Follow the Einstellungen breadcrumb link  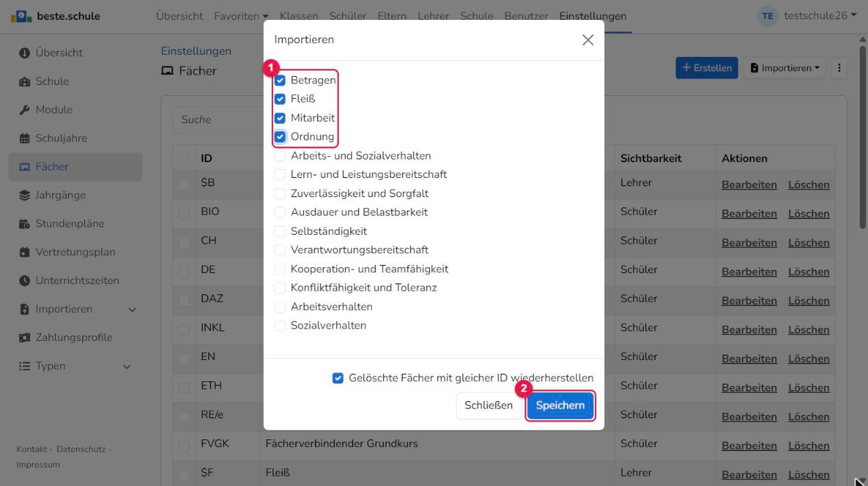pyautogui.click(x=196, y=51)
